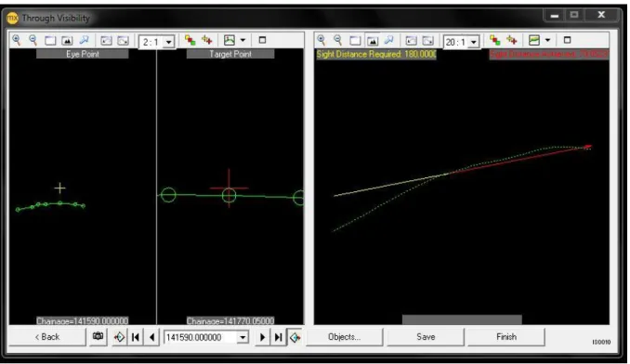Open the 20:1 scale dropdown
The image size is (630, 364).
click(x=474, y=42)
